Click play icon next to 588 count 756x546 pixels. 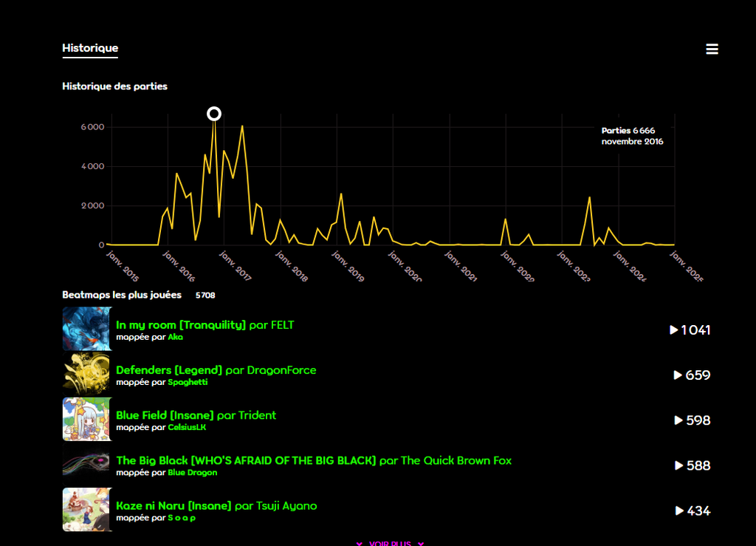pyautogui.click(x=678, y=465)
